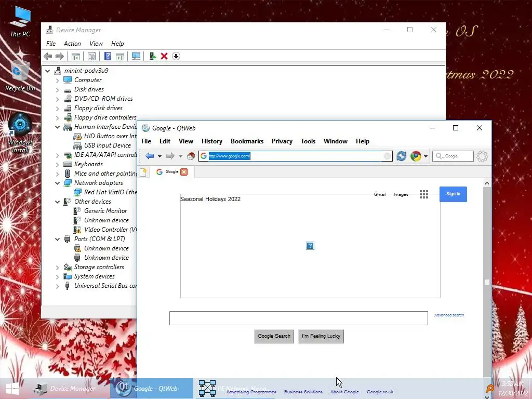532x399 pixels.
Task: Click the action pane icon right of Help icon
Action: tap(120, 56)
